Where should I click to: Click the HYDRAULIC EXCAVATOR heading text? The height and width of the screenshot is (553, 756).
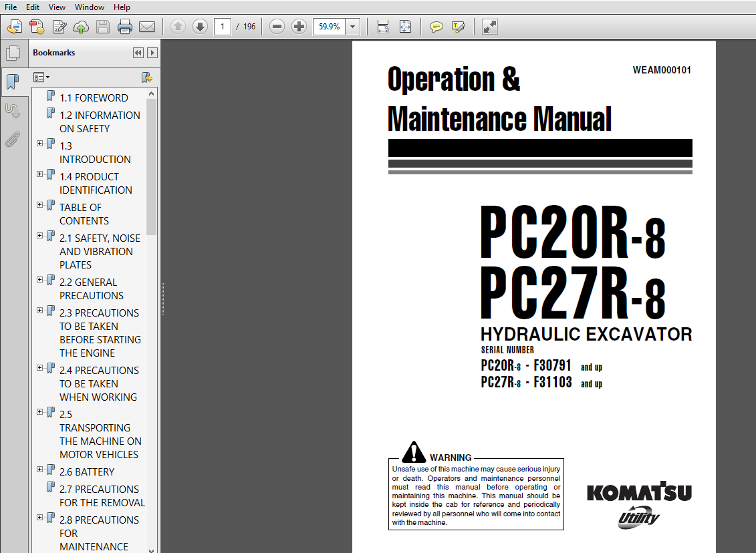coord(586,335)
